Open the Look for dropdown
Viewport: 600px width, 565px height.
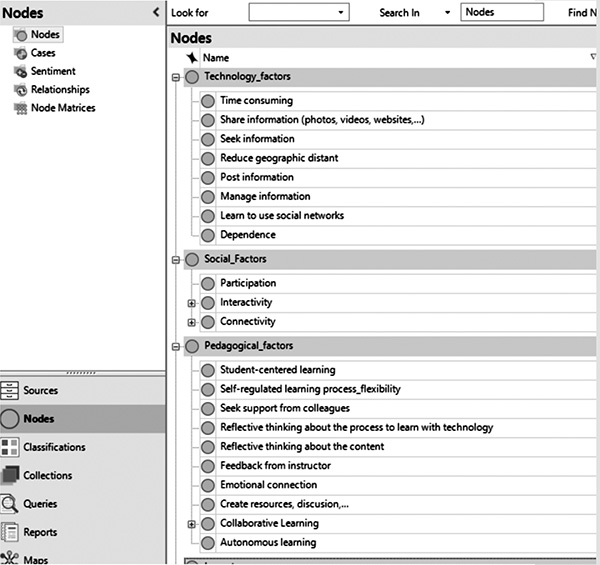pos(342,13)
